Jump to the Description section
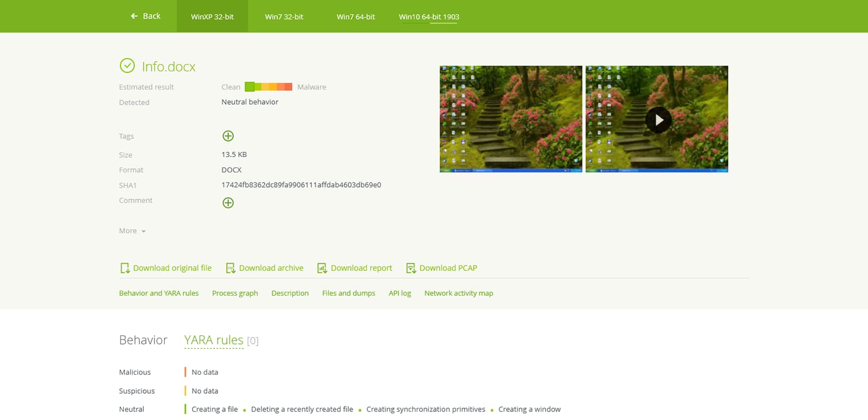The image size is (868, 420). (x=290, y=293)
